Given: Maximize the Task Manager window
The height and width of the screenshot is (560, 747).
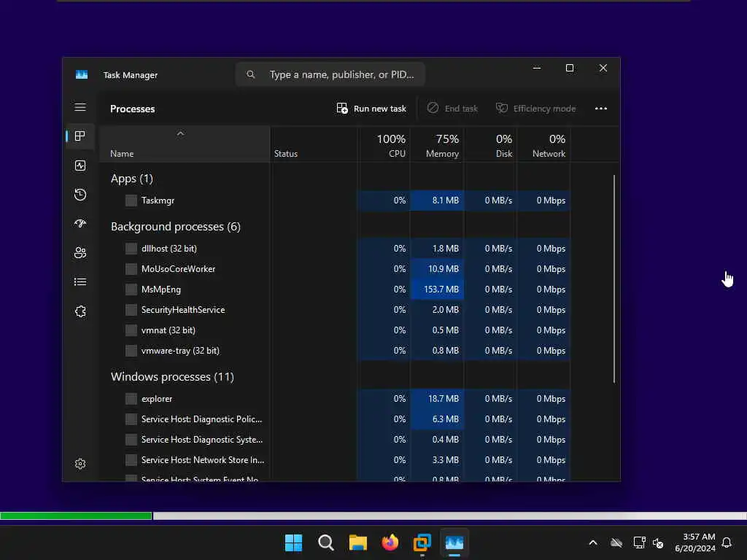Looking at the screenshot, I should (569, 68).
